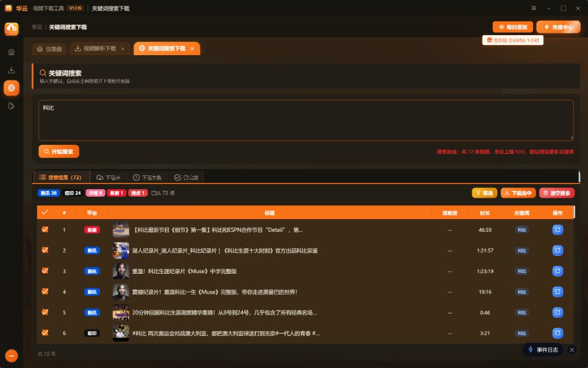Click the 清空搜索 clear search button
This screenshot has height=368, width=588.
[x=557, y=193]
